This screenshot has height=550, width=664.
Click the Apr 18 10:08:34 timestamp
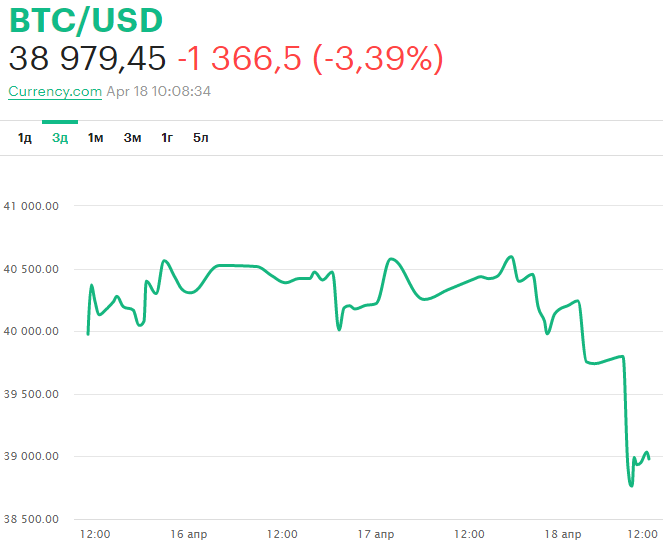pyautogui.click(x=158, y=91)
